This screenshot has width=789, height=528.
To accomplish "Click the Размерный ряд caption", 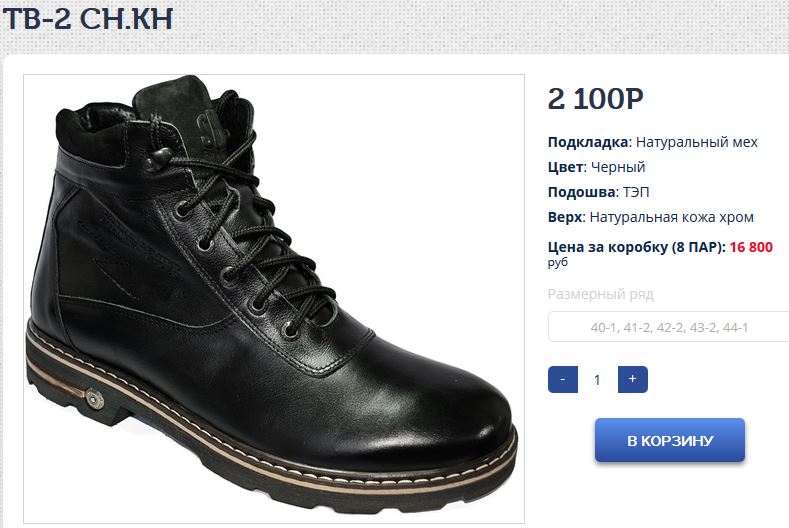I will tap(600, 294).
